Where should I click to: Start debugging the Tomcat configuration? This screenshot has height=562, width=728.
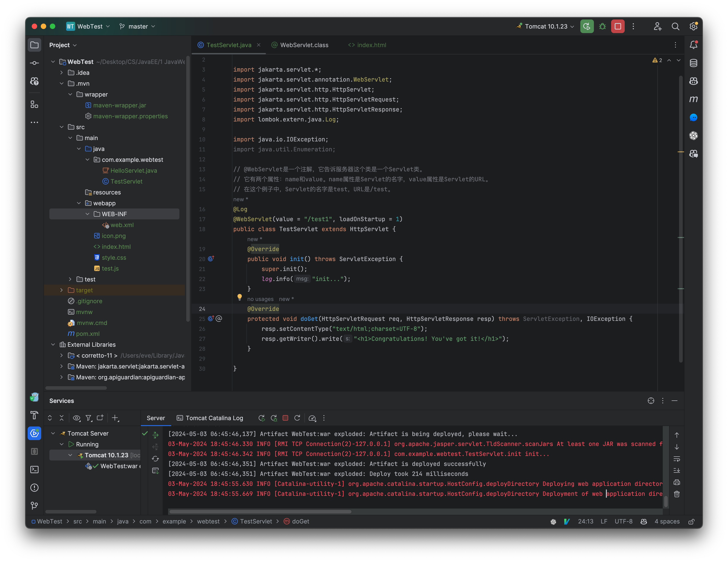[x=602, y=26]
